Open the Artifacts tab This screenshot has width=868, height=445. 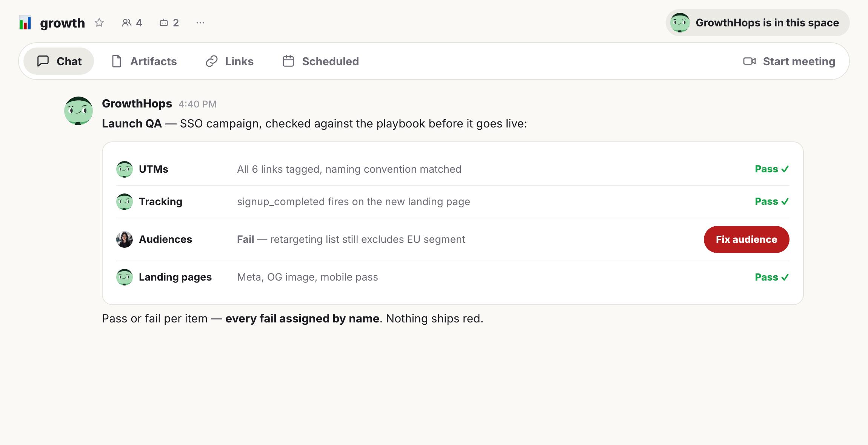[144, 61]
